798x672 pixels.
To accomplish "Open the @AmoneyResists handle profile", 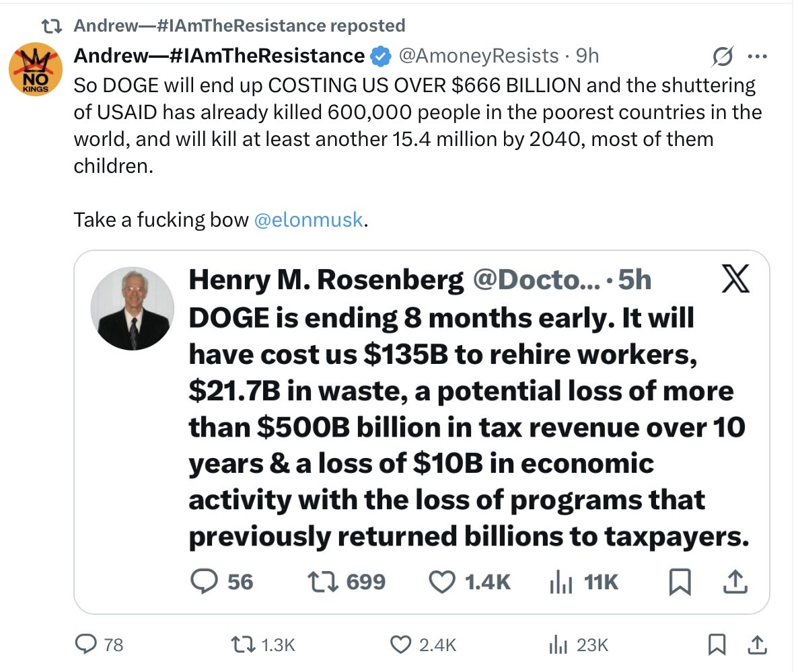I will (478, 56).
